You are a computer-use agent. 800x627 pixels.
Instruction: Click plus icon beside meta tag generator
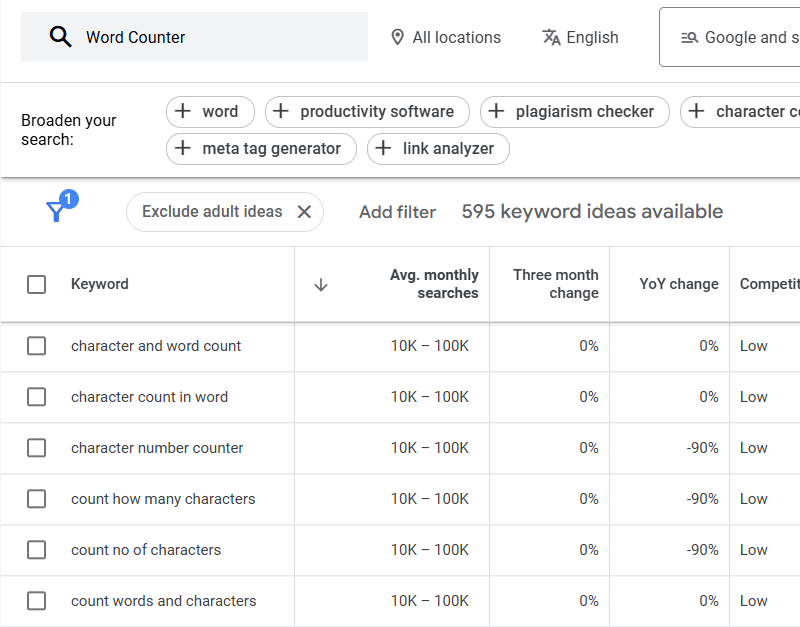tap(183, 148)
